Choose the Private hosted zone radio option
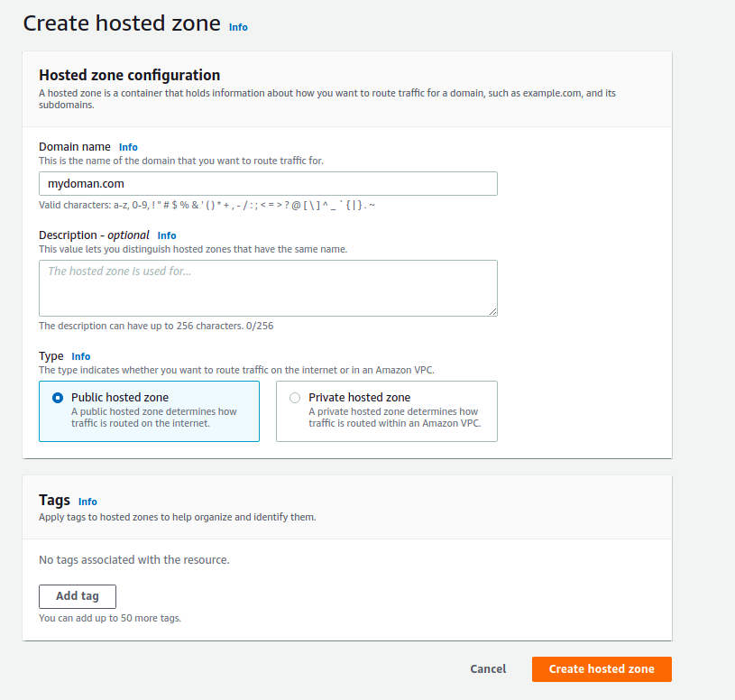The image size is (735, 700). point(295,397)
